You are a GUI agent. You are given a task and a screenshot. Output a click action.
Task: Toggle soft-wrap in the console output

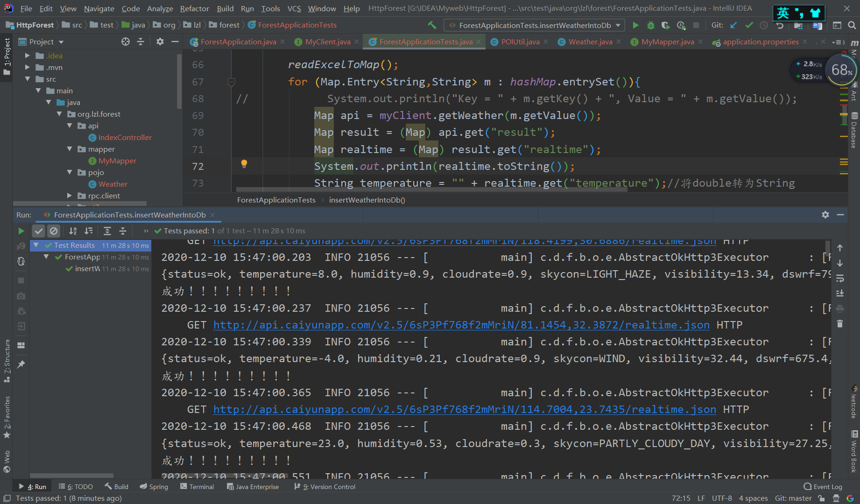(x=840, y=279)
